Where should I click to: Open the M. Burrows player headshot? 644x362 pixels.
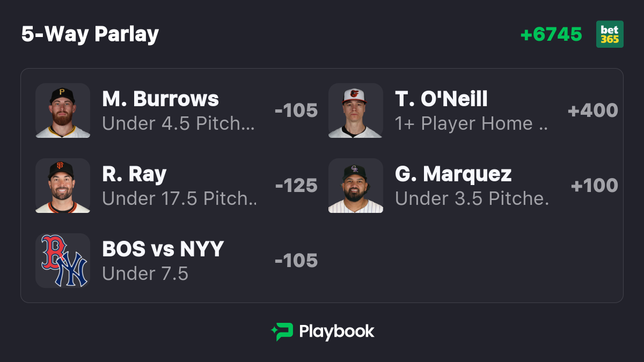click(63, 110)
